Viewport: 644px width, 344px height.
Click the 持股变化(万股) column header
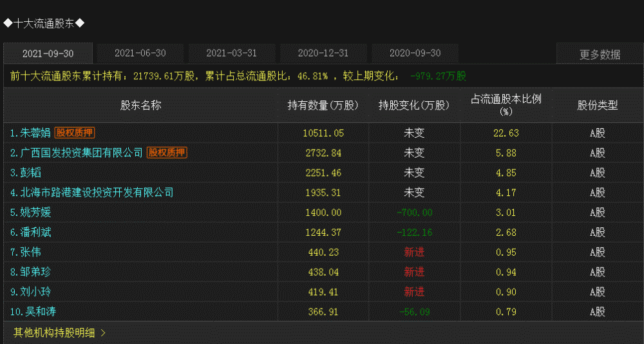click(414, 105)
